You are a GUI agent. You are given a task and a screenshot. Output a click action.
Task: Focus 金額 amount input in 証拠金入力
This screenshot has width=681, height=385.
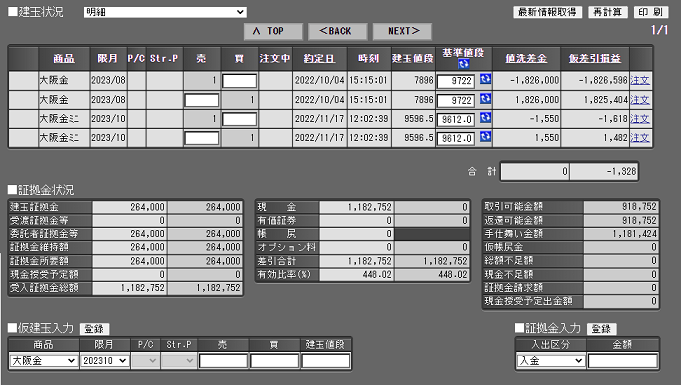point(623,361)
